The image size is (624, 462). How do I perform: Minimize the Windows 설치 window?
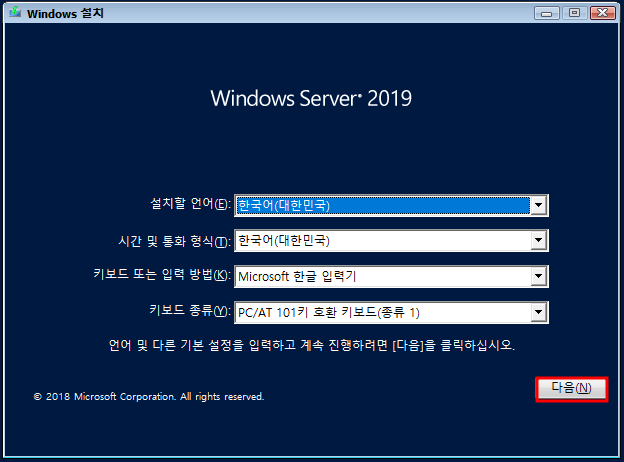(x=546, y=13)
